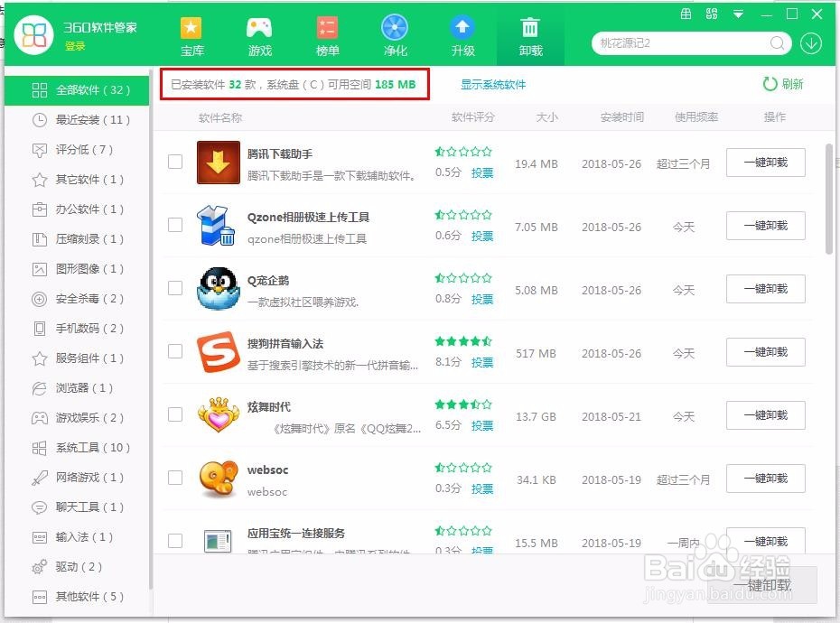
Task: Open the 游戏 gamepad tab
Action: click(260, 36)
